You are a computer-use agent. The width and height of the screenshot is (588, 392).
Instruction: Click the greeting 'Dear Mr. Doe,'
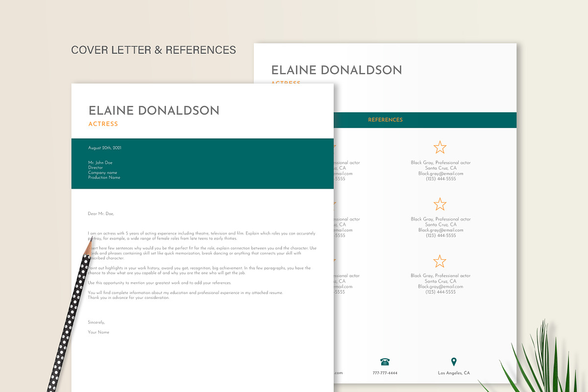coord(101,214)
